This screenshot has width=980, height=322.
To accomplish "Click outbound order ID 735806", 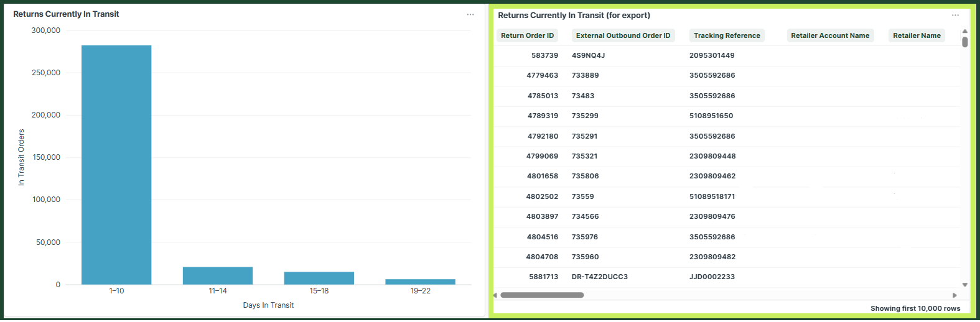I will pos(585,176).
